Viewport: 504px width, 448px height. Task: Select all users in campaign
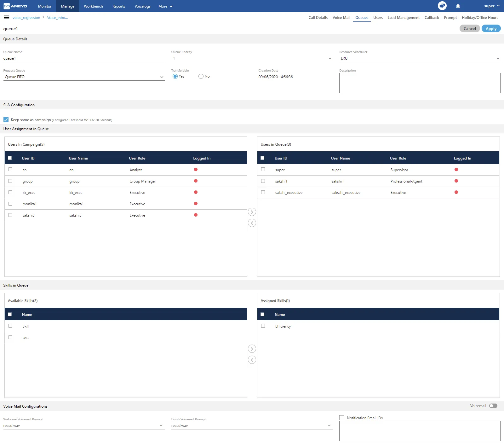coord(10,158)
